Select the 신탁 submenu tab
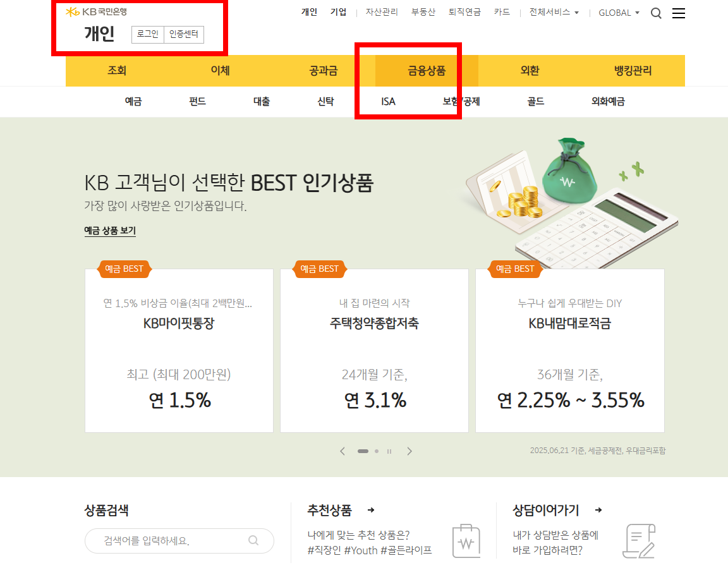The width and height of the screenshot is (728, 582). (325, 102)
